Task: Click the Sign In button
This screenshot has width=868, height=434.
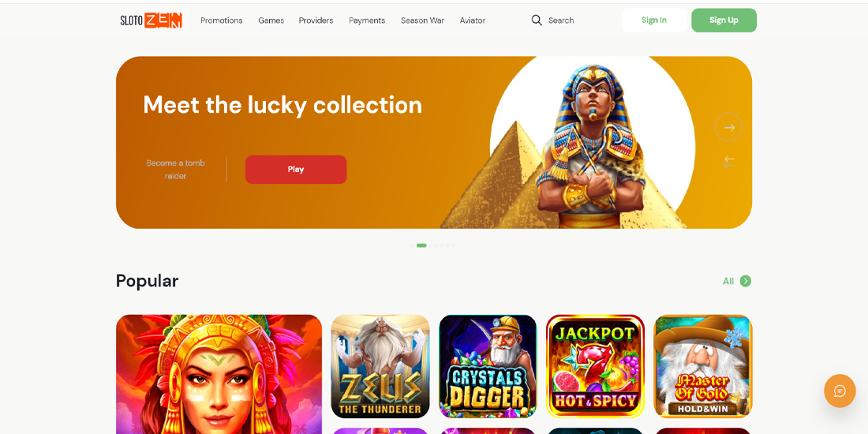Action: coord(654,21)
